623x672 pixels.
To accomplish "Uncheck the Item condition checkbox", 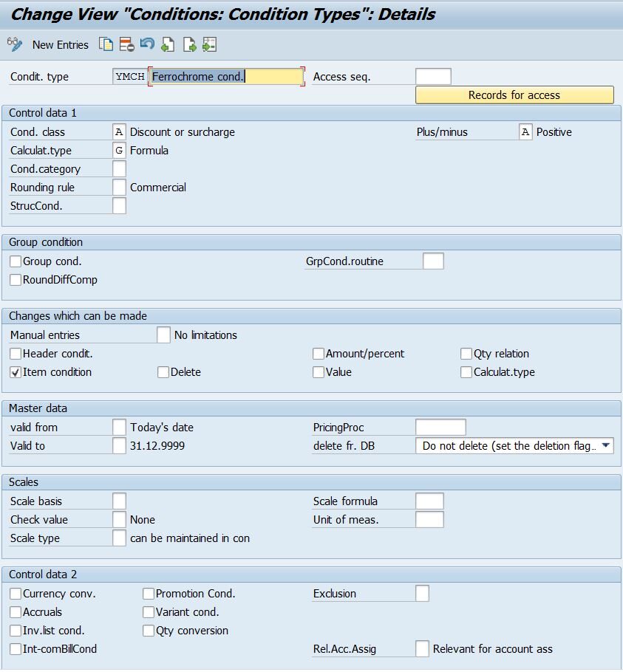I will click(16, 372).
